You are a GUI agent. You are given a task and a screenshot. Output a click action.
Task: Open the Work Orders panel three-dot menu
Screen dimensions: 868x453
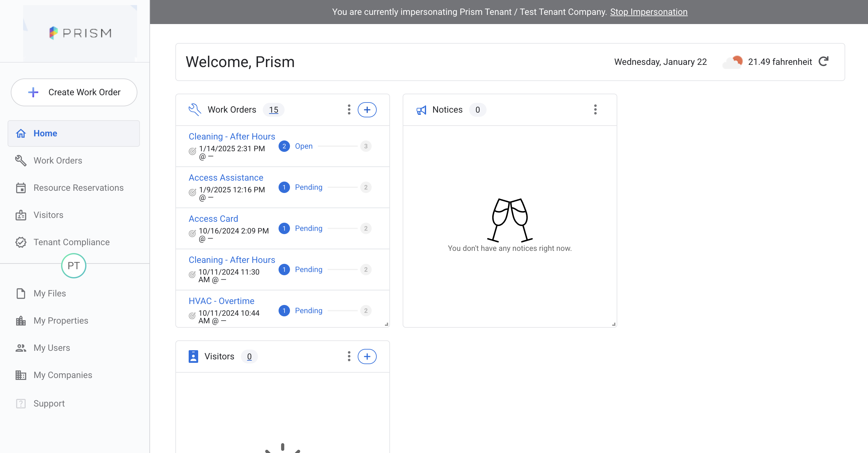tap(349, 110)
